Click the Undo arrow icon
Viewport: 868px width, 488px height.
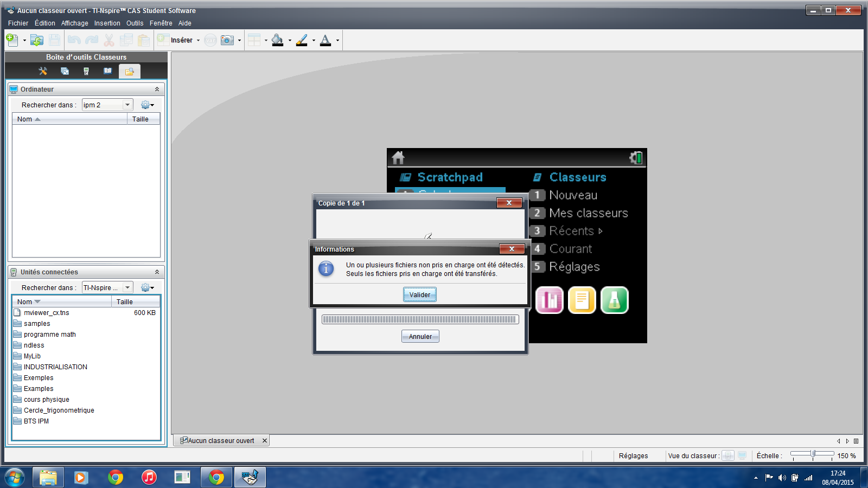tap(74, 40)
